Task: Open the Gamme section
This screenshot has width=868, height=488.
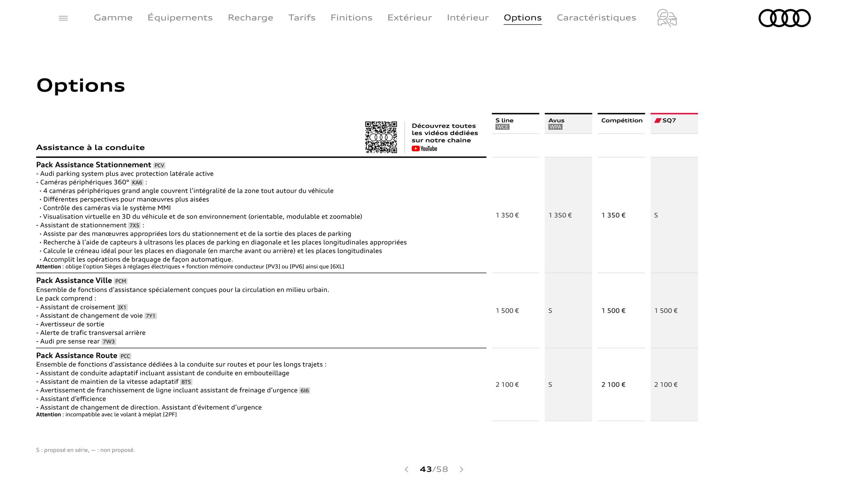Action: click(x=113, y=17)
